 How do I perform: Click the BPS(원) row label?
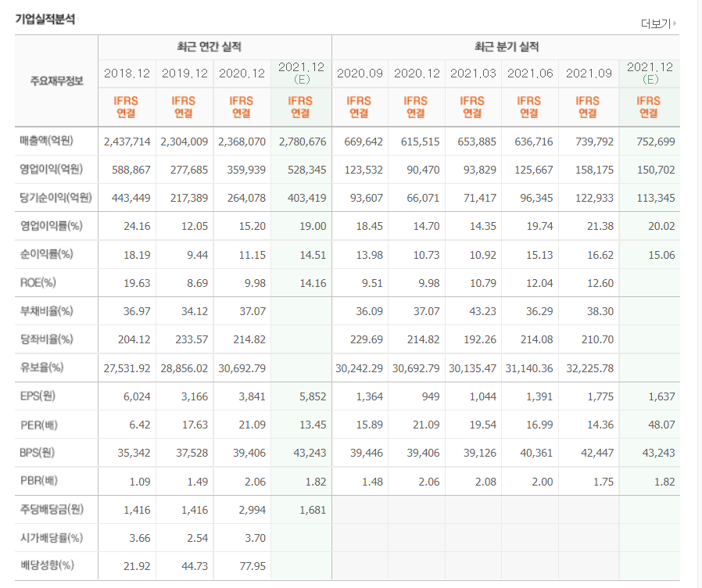coord(38,452)
